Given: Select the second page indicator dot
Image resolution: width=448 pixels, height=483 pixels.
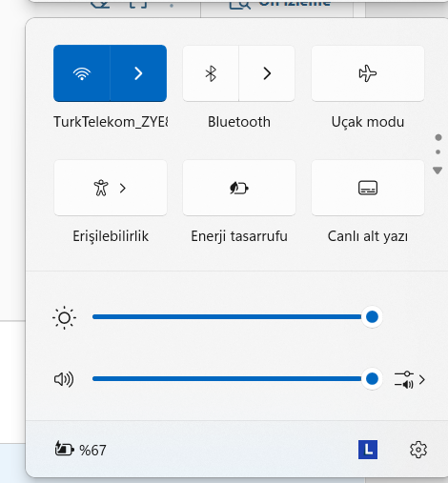Looking at the screenshot, I should tap(438, 152).
